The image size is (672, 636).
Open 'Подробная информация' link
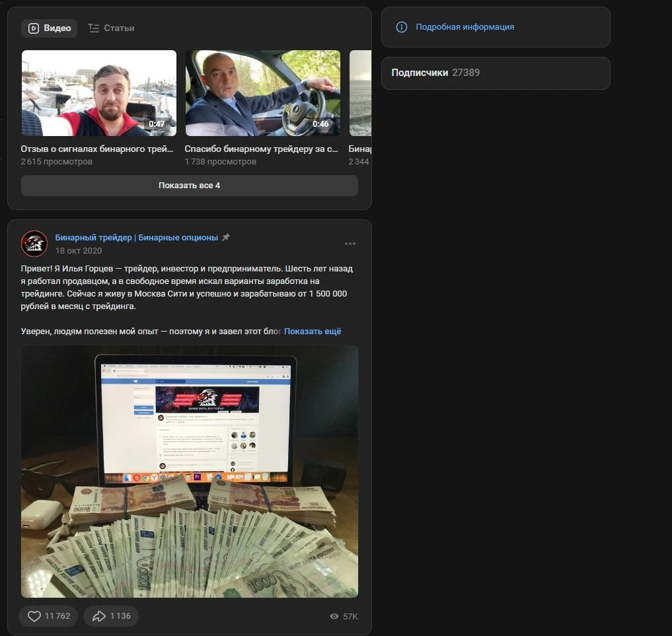(x=465, y=27)
